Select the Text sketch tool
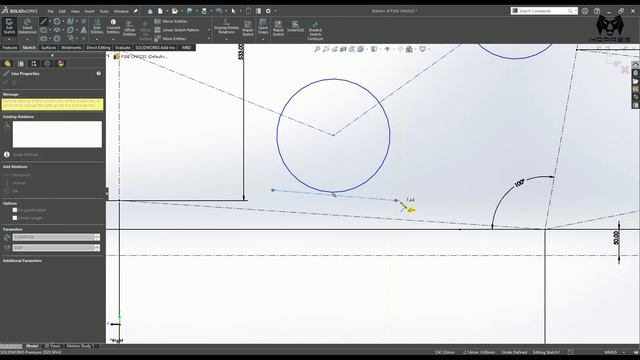Screen dimensions: 640x360 coord(83,30)
